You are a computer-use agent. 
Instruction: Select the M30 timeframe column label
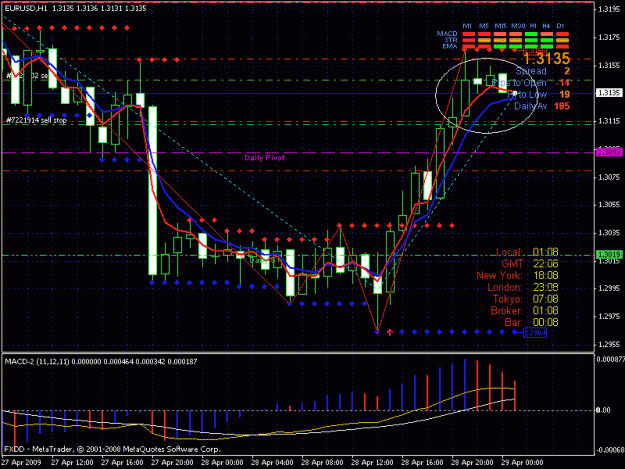tap(518, 26)
